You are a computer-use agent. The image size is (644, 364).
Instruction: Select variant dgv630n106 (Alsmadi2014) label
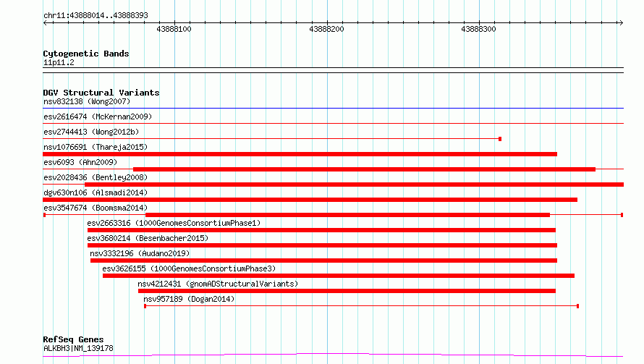tap(96, 192)
